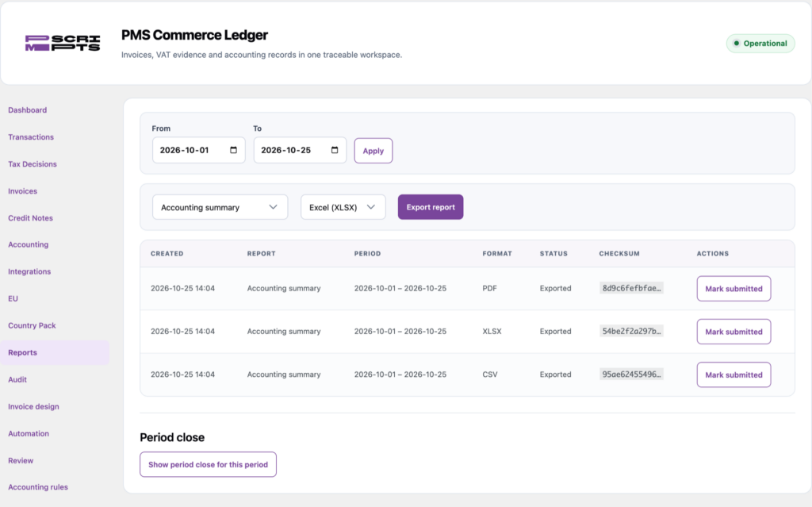Screen dimensions: 812x507
Task: Click Exported status in the PDF row
Action: coord(556,288)
